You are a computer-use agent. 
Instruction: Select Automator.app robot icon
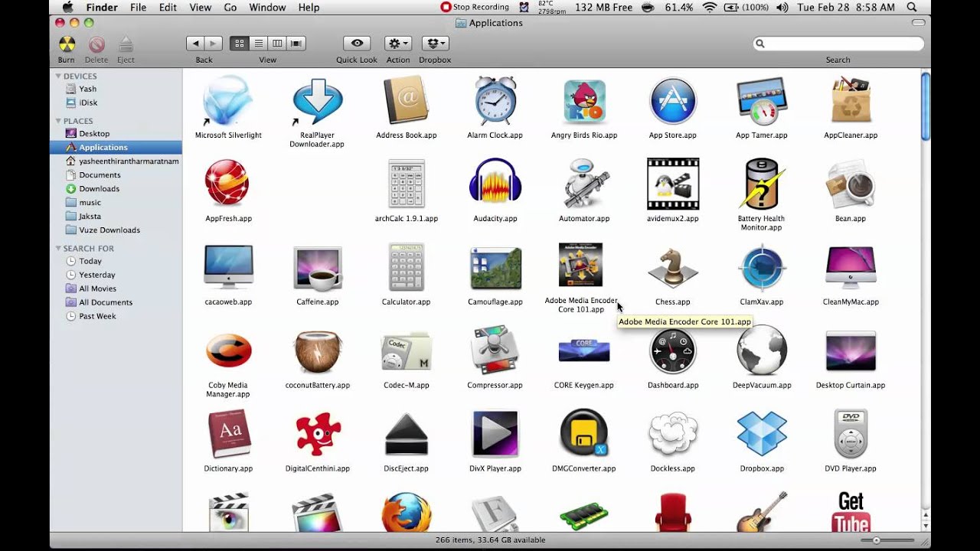pyautogui.click(x=584, y=184)
